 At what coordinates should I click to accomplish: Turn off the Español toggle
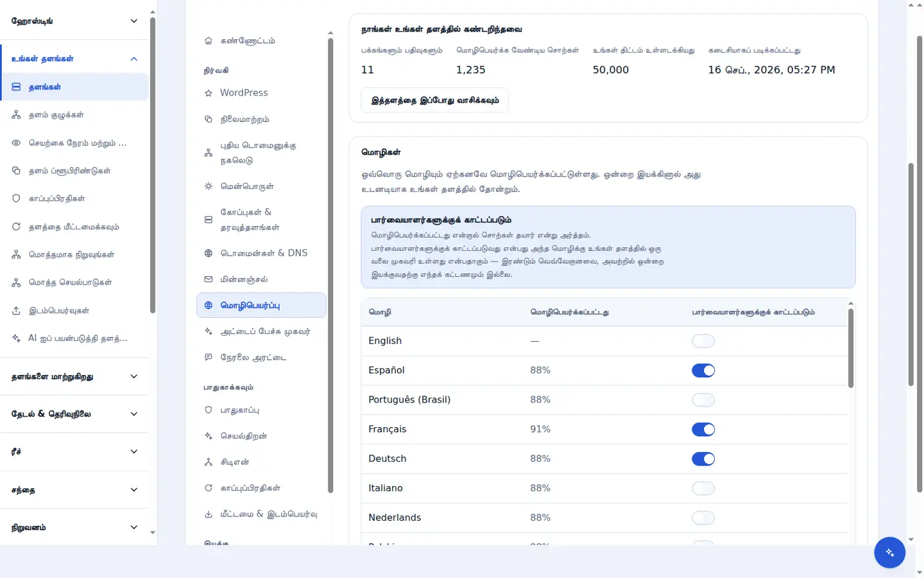pyautogui.click(x=703, y=371)
